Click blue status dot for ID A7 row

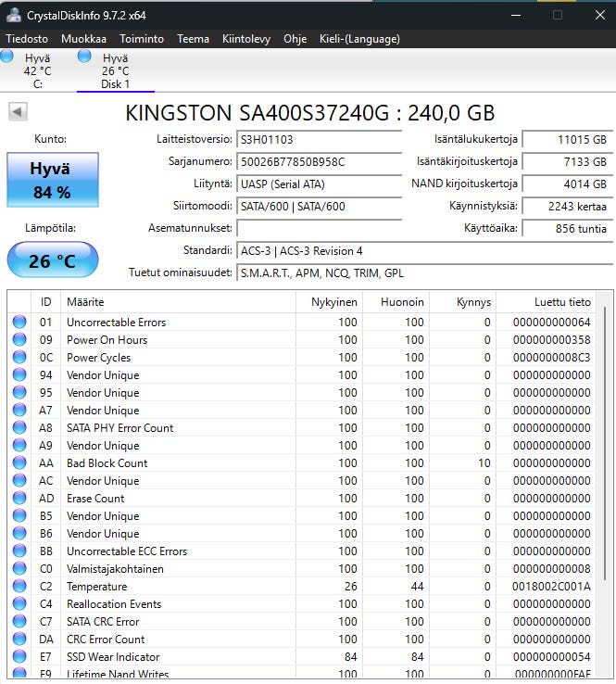point(19,410)
